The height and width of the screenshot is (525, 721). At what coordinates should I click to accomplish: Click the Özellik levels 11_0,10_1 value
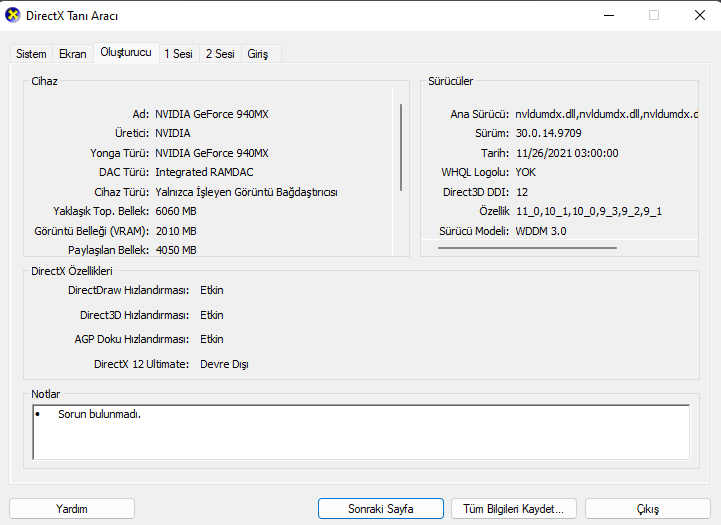[x=589, y=211]
